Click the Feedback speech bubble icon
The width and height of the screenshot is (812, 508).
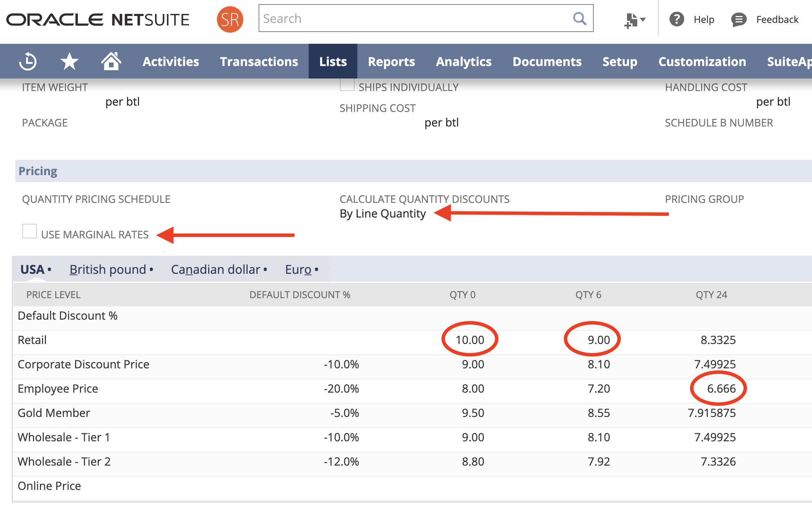(x=739, y=19)
